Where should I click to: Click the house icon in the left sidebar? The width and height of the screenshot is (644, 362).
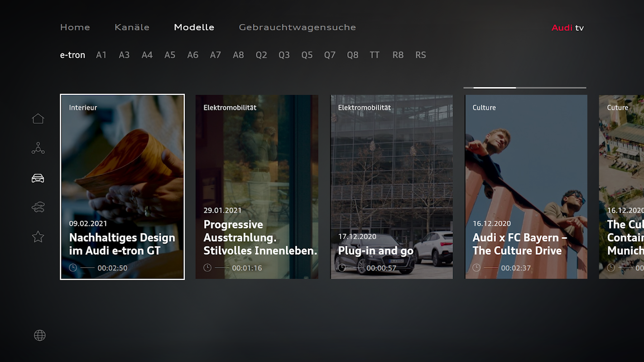[x=38, y=119]
